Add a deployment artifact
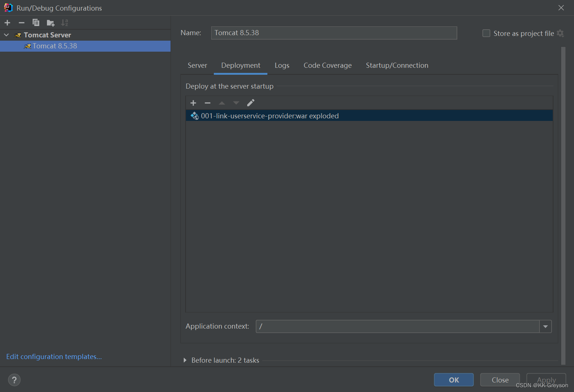The height and width of the screenshot is (392, 574). 193,103
